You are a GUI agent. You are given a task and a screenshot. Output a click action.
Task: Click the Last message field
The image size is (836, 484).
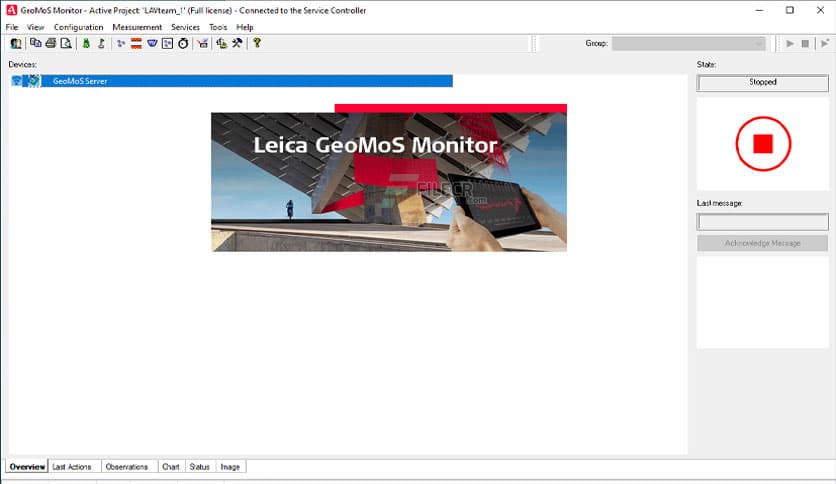tap(762, 222)
